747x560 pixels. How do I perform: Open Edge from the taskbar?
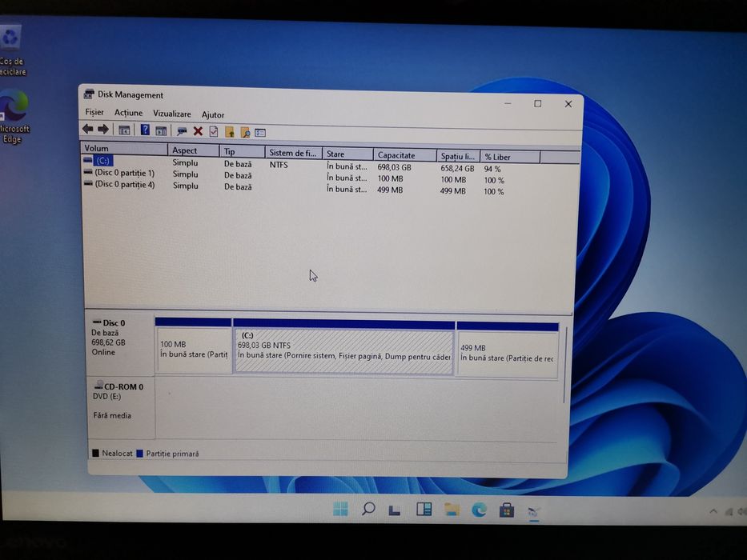tap(479, 510)
